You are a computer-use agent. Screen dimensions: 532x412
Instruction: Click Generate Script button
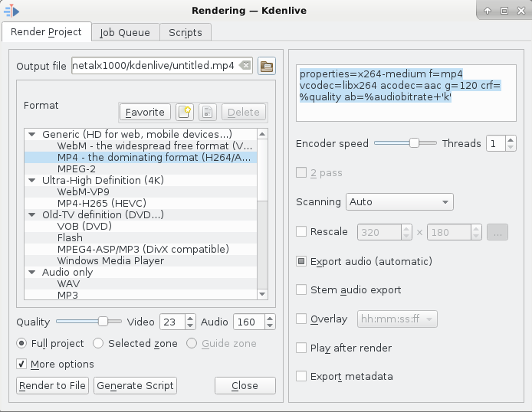[135, 385]
